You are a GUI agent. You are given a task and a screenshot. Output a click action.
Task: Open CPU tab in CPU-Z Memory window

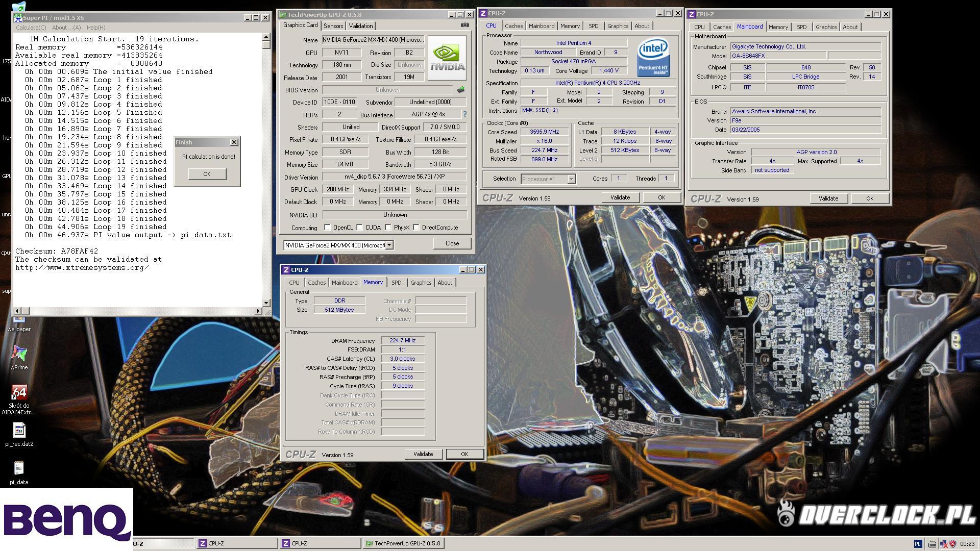coord(294,283)
